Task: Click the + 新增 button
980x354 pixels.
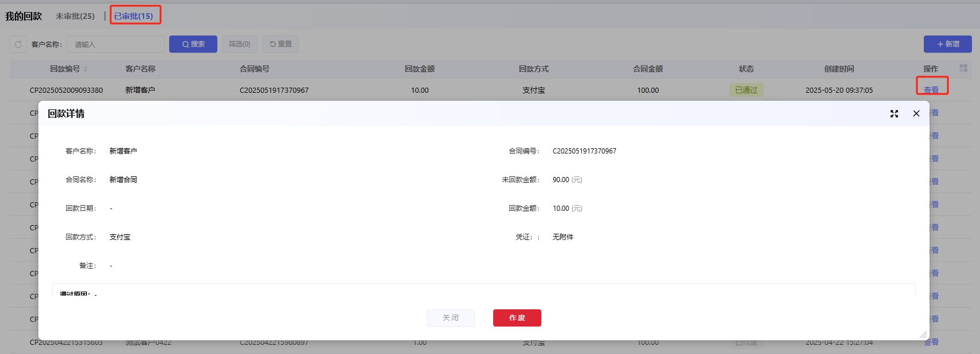Action: (x=947, y=44)
